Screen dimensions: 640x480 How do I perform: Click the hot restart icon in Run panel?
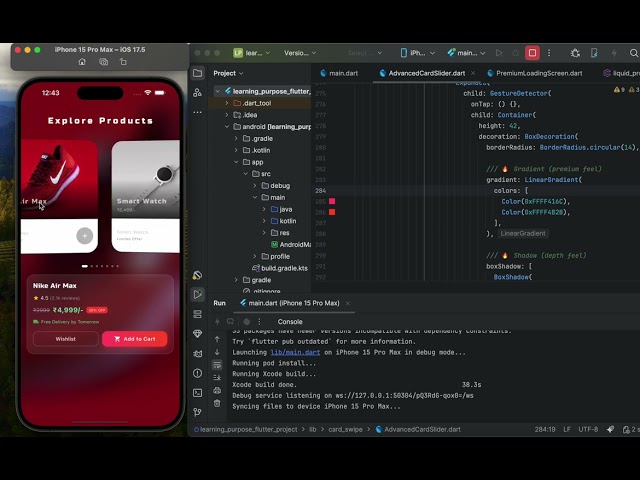(231, 322)
